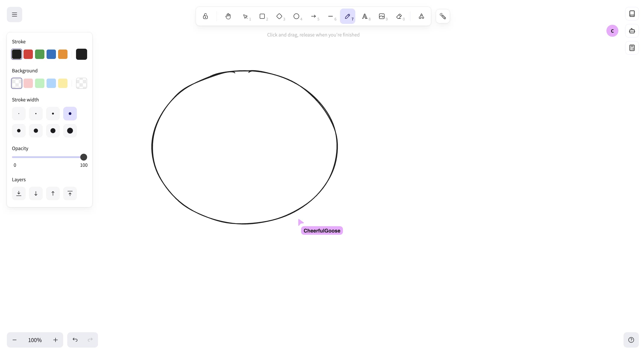Pick the red stroke color swatch

pos(28,54)
